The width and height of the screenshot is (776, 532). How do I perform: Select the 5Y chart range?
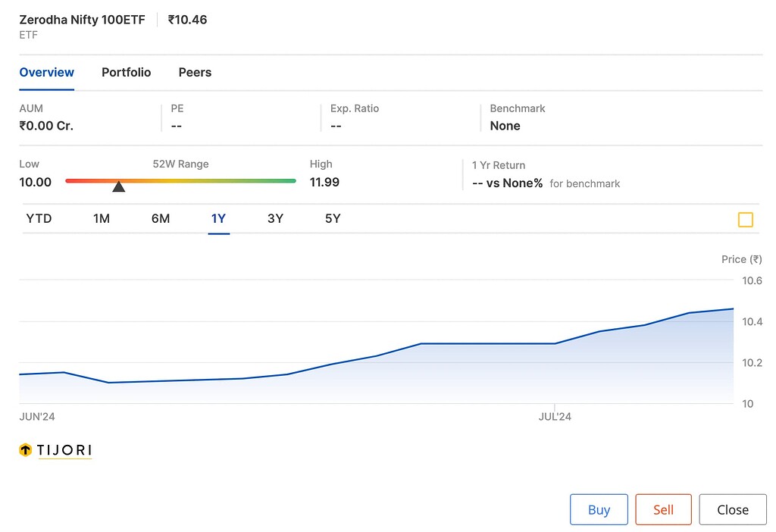point(332,218)
